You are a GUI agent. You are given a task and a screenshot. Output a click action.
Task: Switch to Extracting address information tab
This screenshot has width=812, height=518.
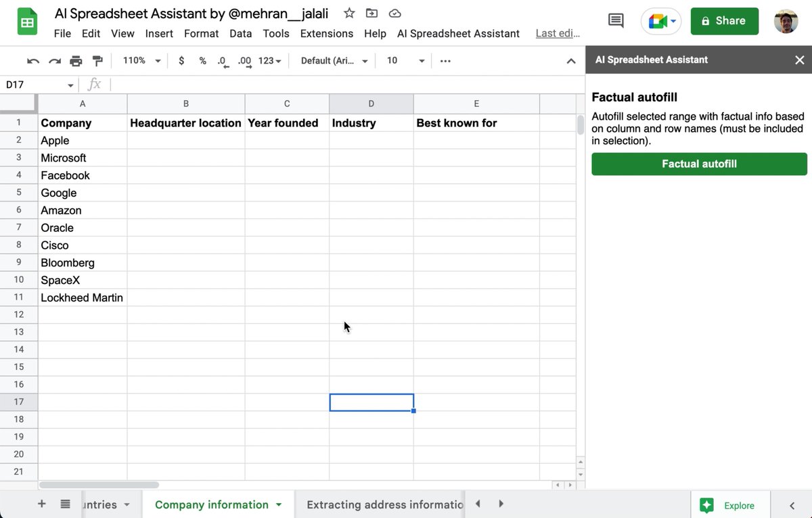pyautogui.click(x=384, y=504)
